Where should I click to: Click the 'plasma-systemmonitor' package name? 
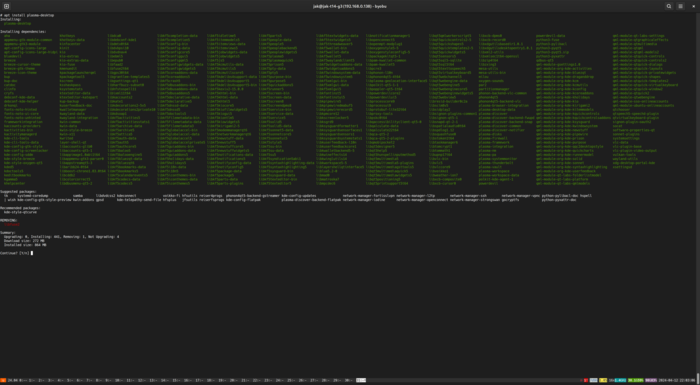click(x=498, y=159)
